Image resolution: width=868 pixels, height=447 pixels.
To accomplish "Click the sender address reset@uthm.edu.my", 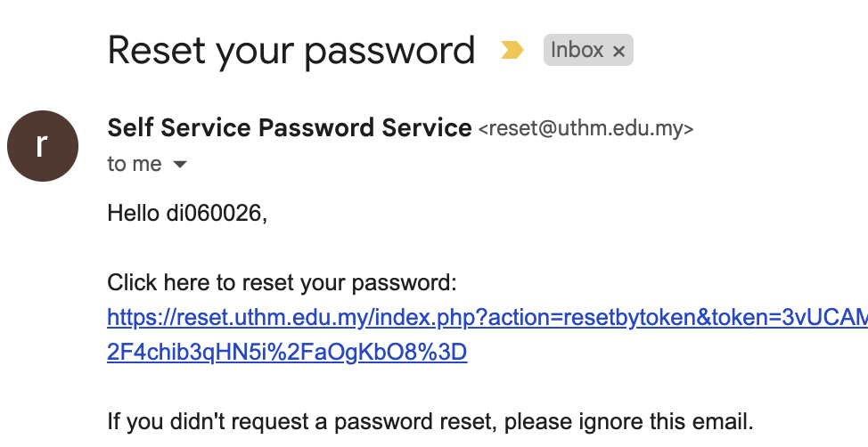I will click(585, 129).
